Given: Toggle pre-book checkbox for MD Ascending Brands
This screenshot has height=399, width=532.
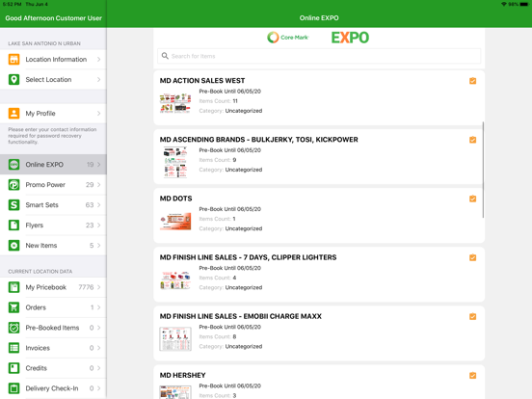Looking at the screenshot, I should [472, 140].
